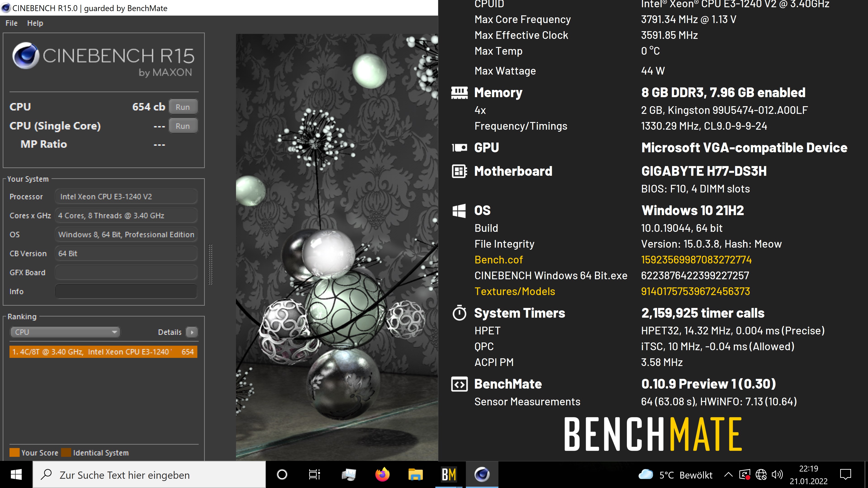Run the multi-core CPU benchmark
The height and width of the screenshot is (488, 868).
(x=183, y=107)
